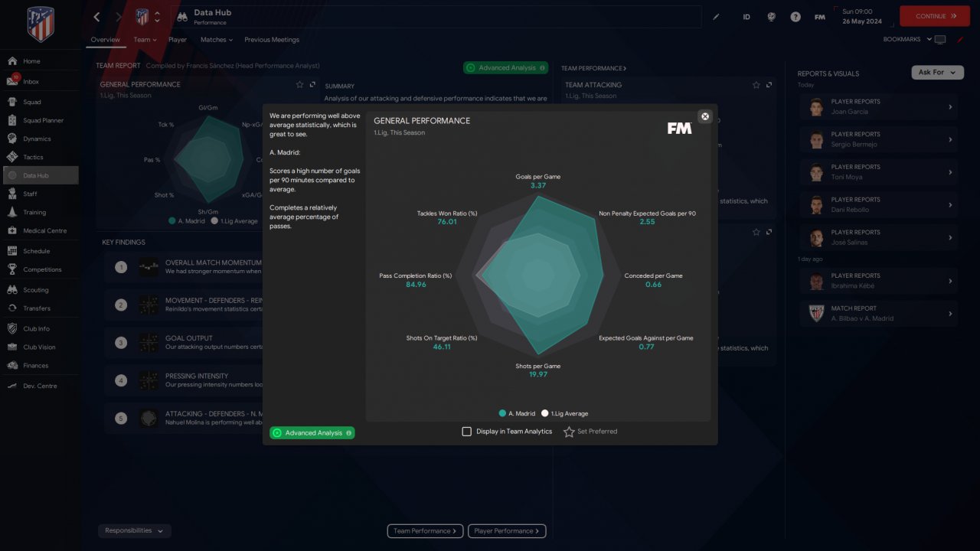Open Tactics in the sidebar
This screenshot has width=980, height=551.
[x=40, y=157]
